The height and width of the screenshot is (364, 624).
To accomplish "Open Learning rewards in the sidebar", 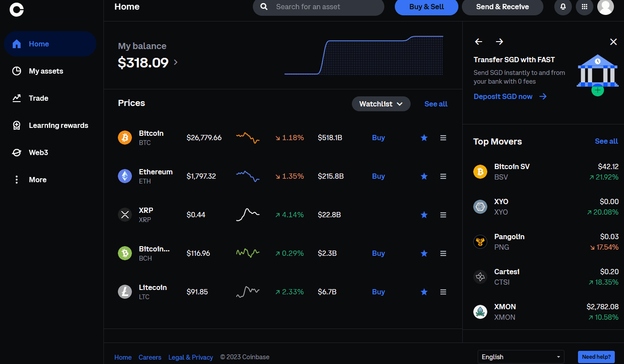I will click(x=50, y=125).
